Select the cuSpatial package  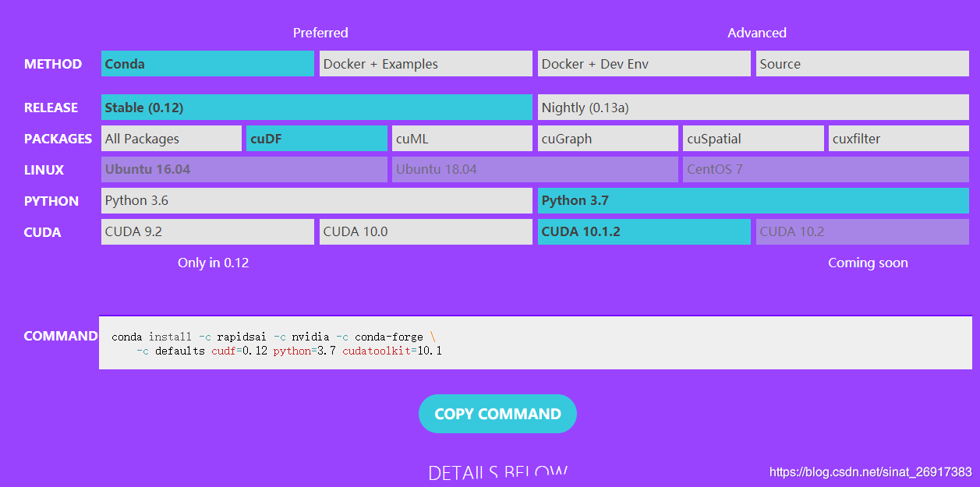click(x=752, y=138)
